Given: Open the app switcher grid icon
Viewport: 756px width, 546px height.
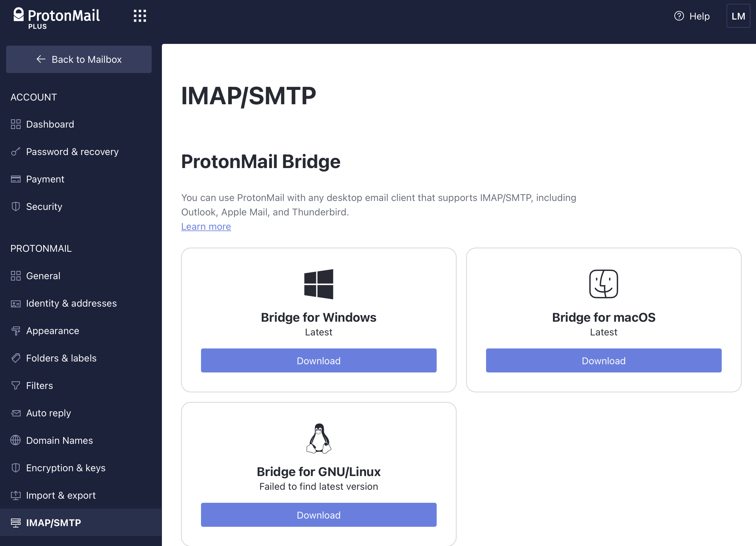Looking at the screenshot, I should coord(140,16).
